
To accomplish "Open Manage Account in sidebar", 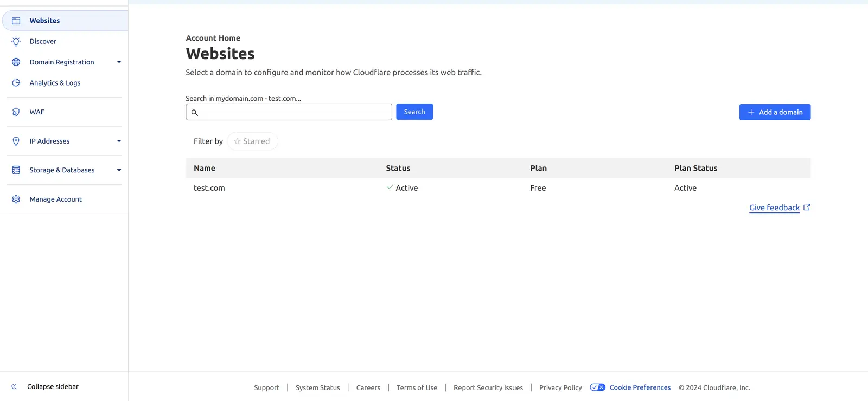I will 64,199.
